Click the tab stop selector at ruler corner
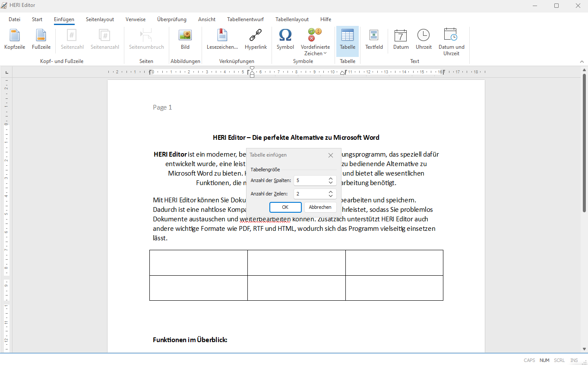Image resolution: width=588 pixels, height=365 pixels. [x=6, y=72]
